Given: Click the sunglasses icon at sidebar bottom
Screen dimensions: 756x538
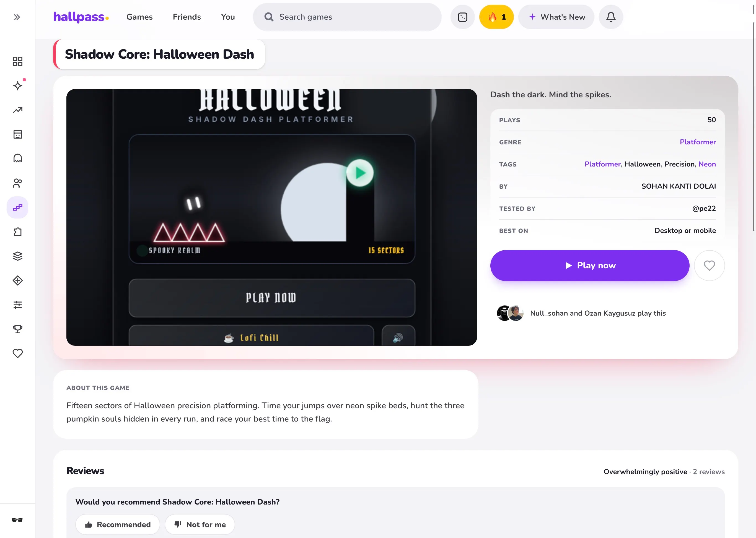Looking at the screenshot, I should [17, 520].
